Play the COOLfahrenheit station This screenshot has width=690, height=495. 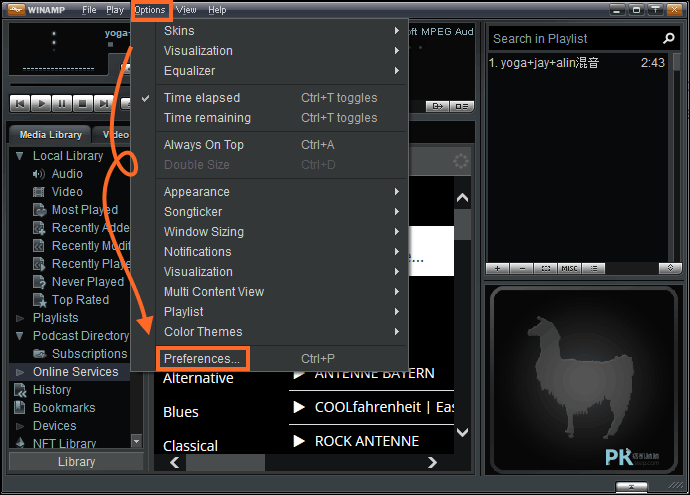click(x=299, y=407)
